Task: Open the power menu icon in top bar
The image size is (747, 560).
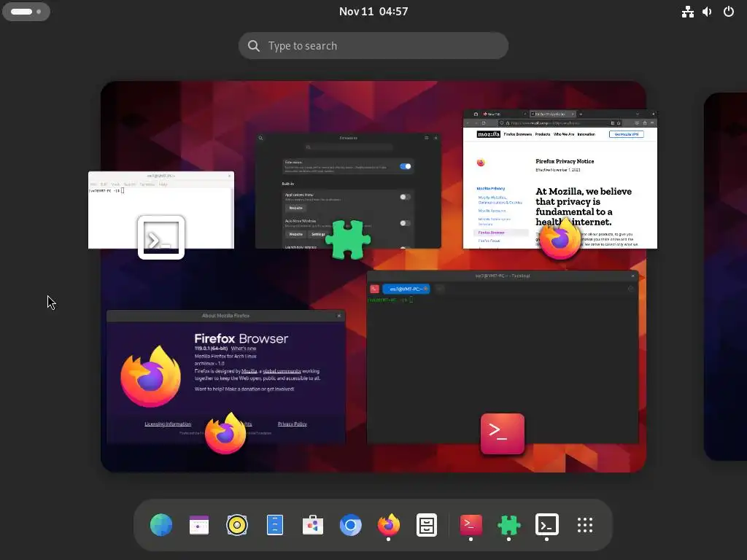Action: [x=729, y=12]
